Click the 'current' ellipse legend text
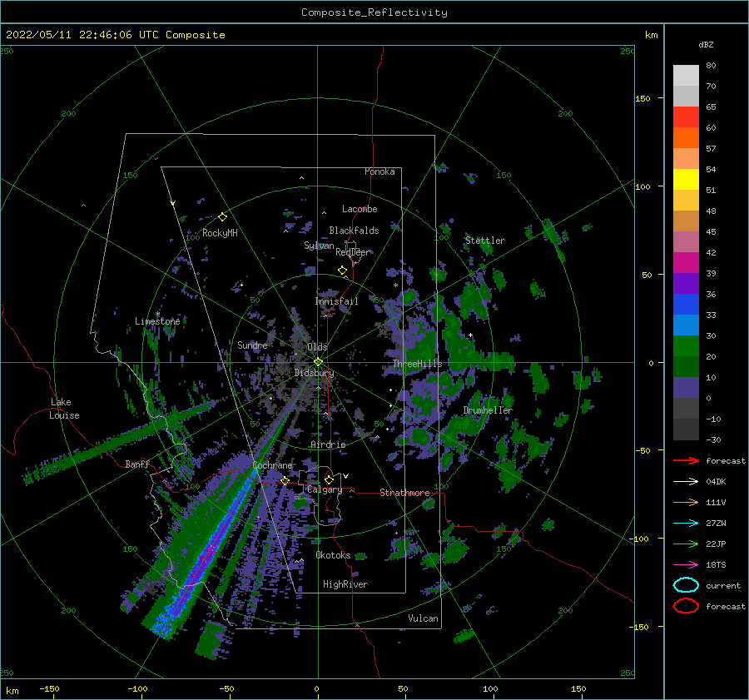The height and width of the screenshot is (700, 749). 723,586
